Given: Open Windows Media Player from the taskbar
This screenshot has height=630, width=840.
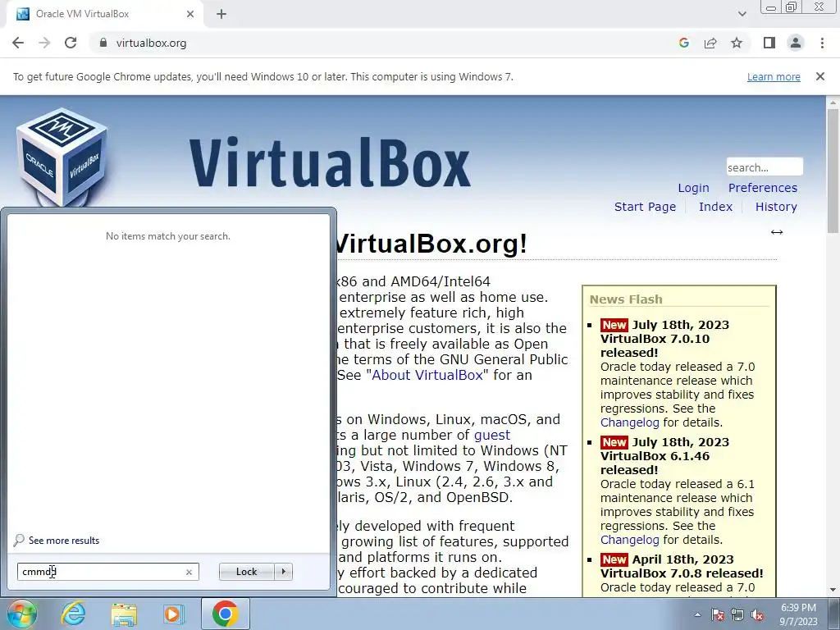Looking at the screenshot, I should point(173,614).
